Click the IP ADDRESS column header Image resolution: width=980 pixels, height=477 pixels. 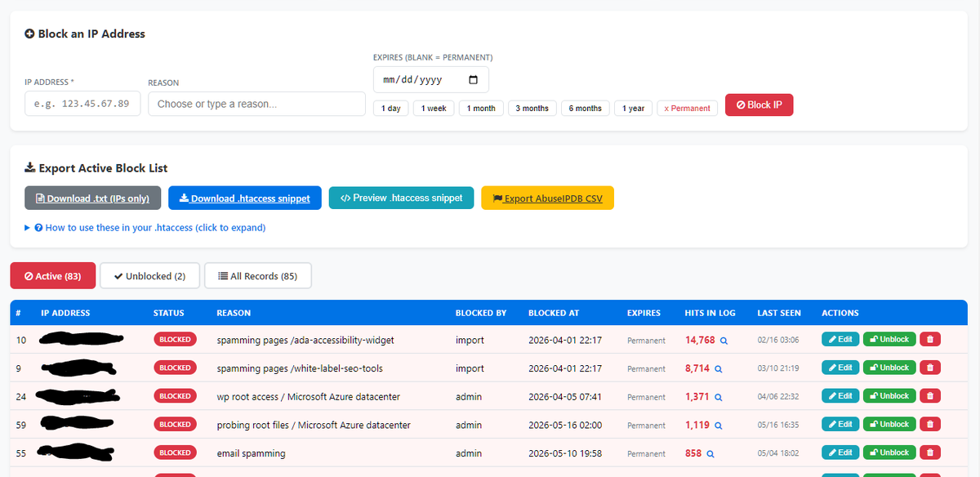pos(65,313)
